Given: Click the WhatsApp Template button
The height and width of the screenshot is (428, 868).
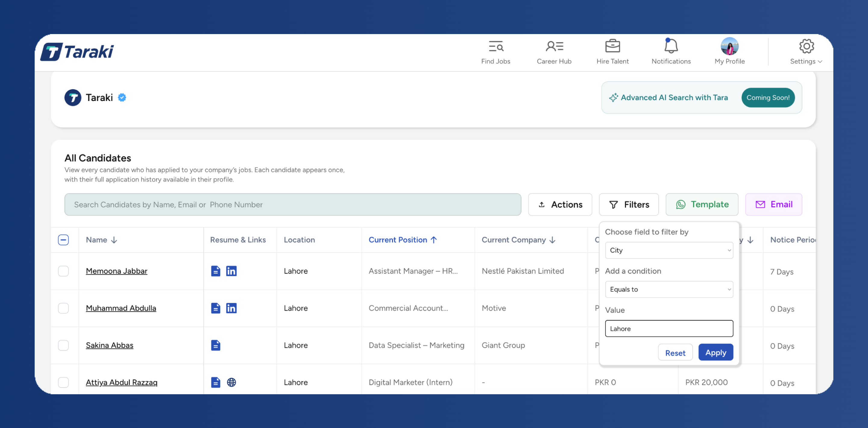Looking at the screenshot, I should 702,205.
